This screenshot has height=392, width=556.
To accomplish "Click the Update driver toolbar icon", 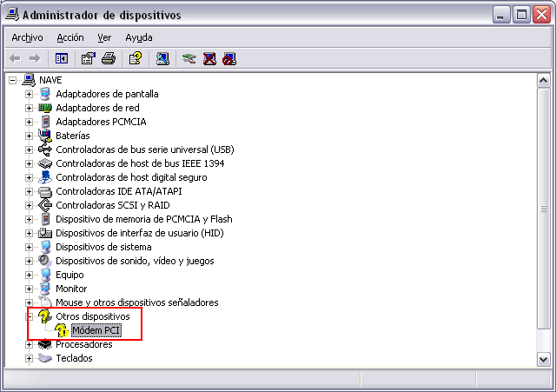I will pos(189,58).
